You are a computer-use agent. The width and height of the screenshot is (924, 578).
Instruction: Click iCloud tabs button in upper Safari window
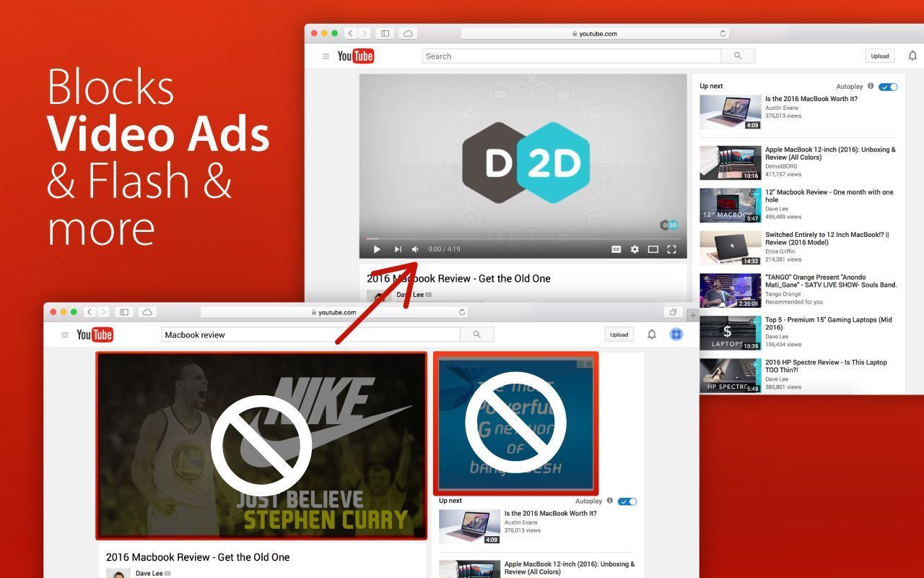pos(408,33)
